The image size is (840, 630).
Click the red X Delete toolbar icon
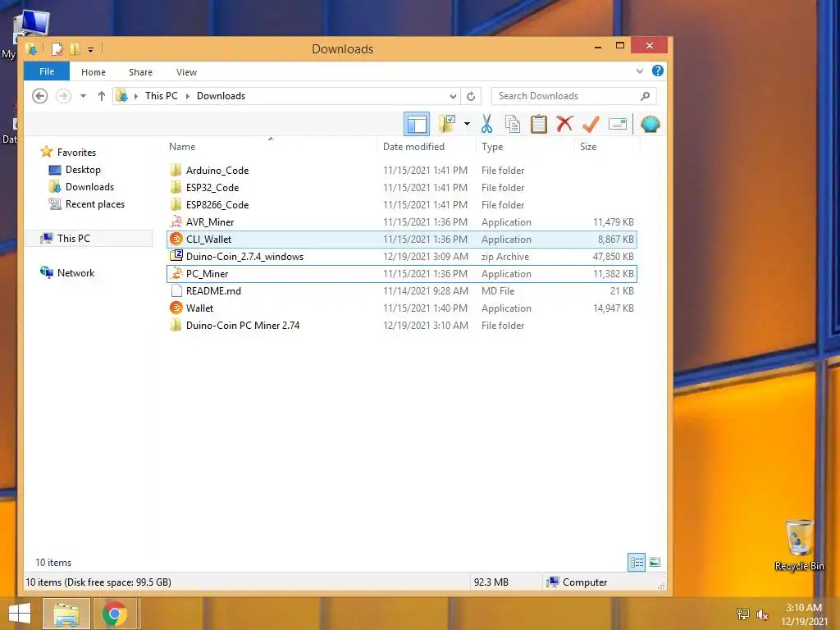pos(564,124)
